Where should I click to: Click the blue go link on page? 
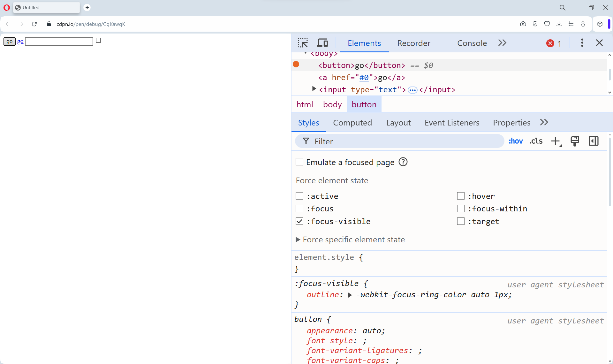[x=20, y=42]
